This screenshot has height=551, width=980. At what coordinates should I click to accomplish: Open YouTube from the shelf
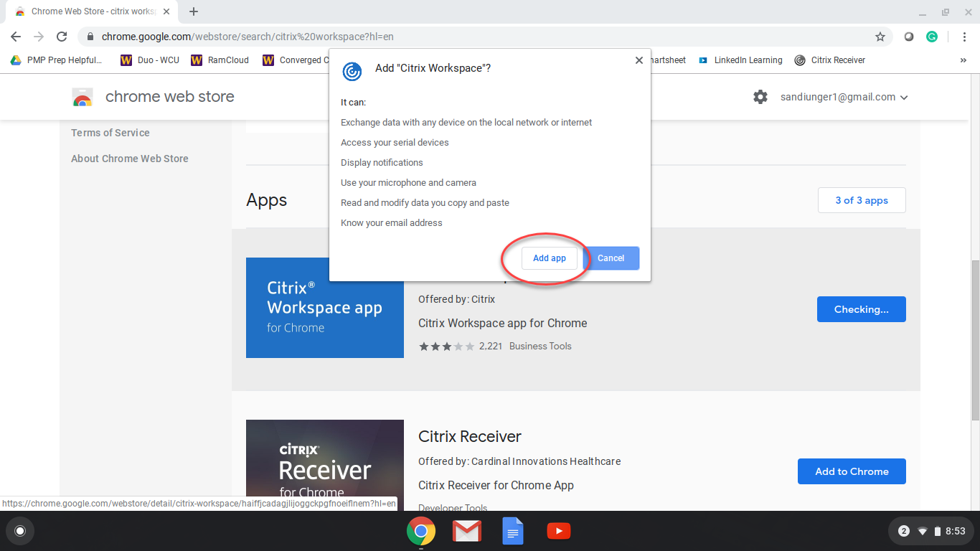pyautogui.click(x=558, y=531)
